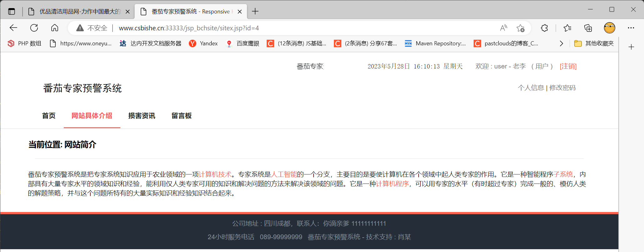
Task: Open the Yandex bookmark
Action: click(x=203, y=43)
